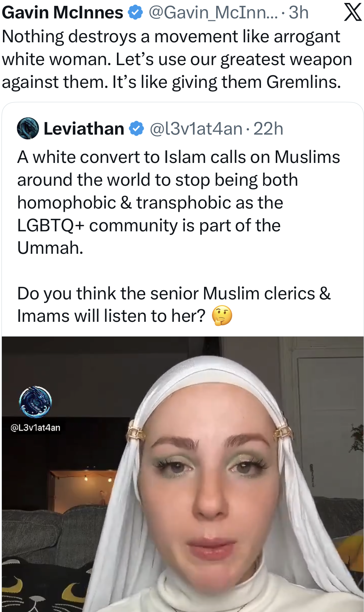Click the @L3v1at4an watermark text on video
The height and width of the screenshot is (612, 364).
pos(35,428)
